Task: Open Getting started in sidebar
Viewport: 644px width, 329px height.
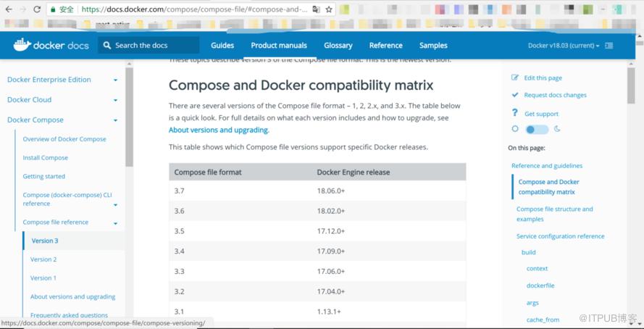Action: 44,176
